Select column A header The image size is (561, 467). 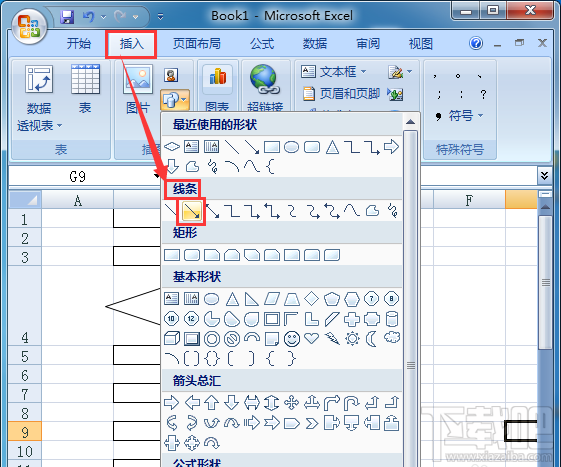tap(78, 201)
